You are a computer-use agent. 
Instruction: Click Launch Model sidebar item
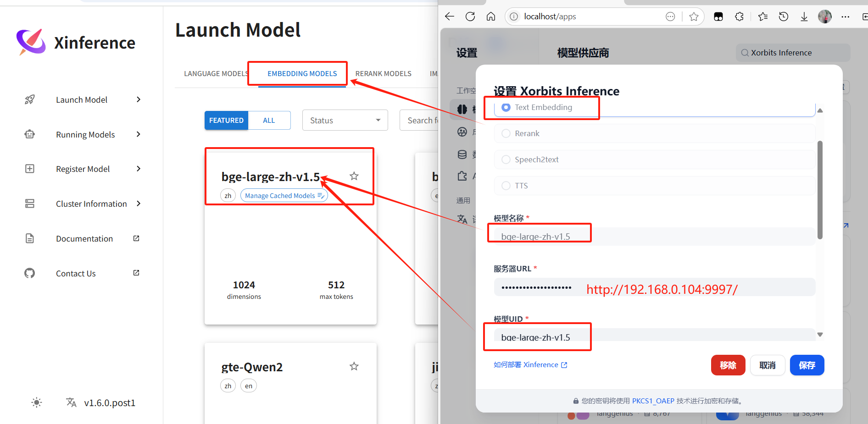pyautogui.click(x=82, y=99)
